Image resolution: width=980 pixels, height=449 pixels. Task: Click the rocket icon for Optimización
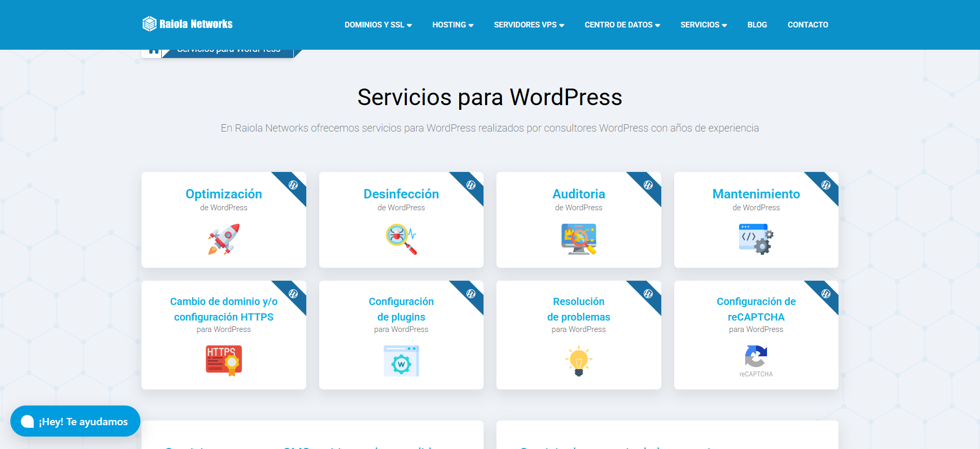click(224, 239)
